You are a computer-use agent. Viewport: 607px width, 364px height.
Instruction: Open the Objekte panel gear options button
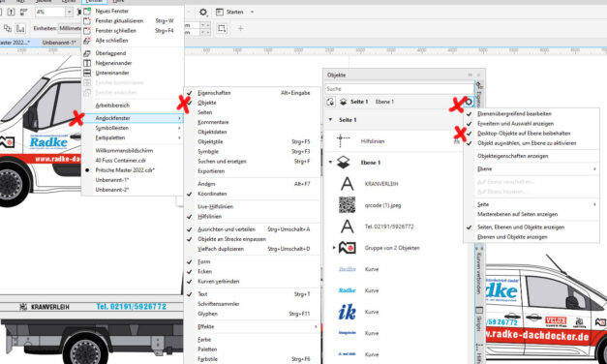tap(469, 102)
